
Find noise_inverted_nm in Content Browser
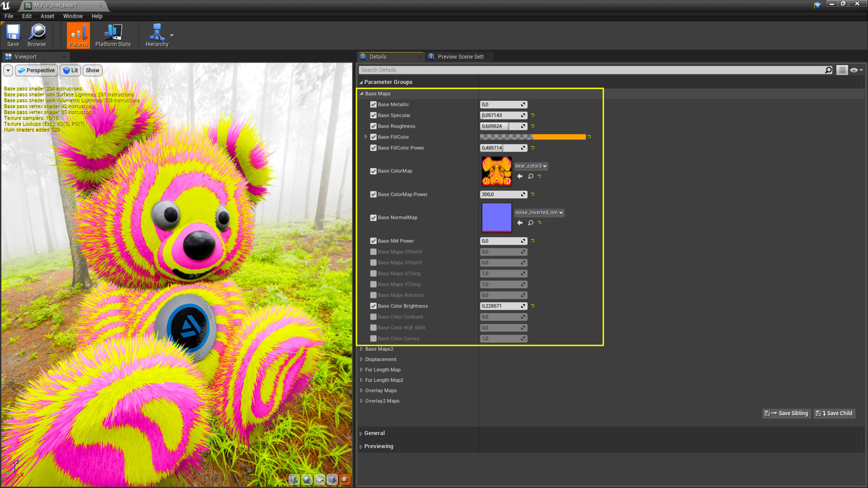coord(530,223)
